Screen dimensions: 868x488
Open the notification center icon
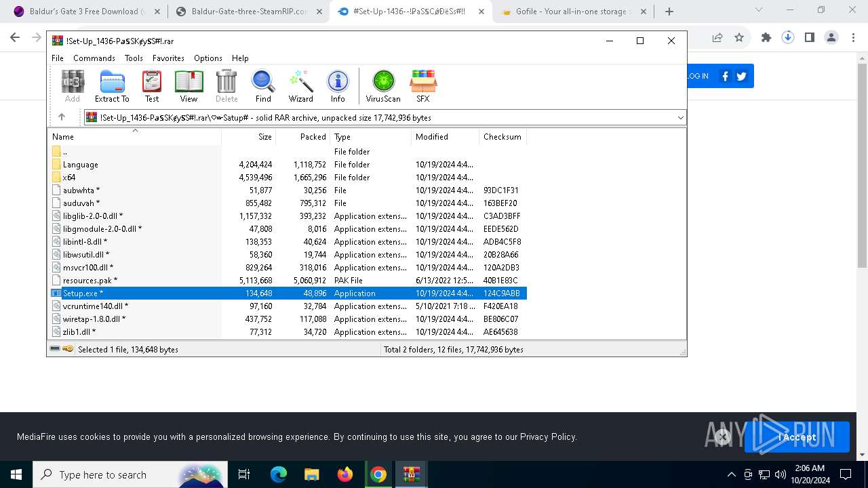846,474
